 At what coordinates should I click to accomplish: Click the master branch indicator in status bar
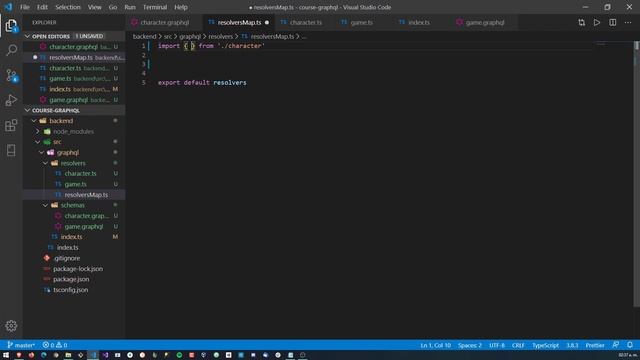[x=21, y=345]
